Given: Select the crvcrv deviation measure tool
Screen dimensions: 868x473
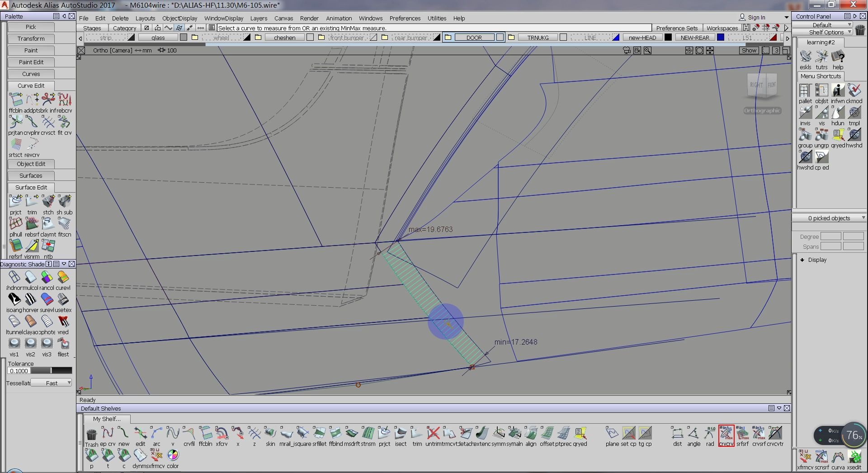Looking at the screenshot, I should coord(726,434).
